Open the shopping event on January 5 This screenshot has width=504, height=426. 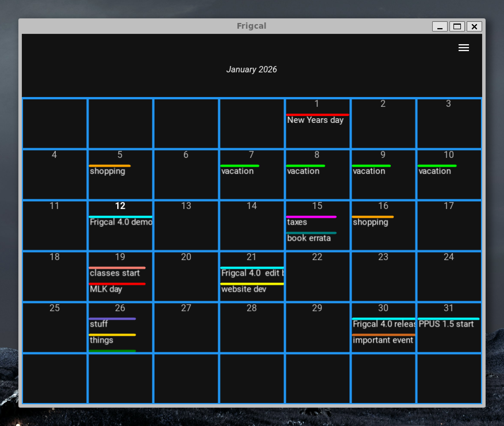click(107, 171)
